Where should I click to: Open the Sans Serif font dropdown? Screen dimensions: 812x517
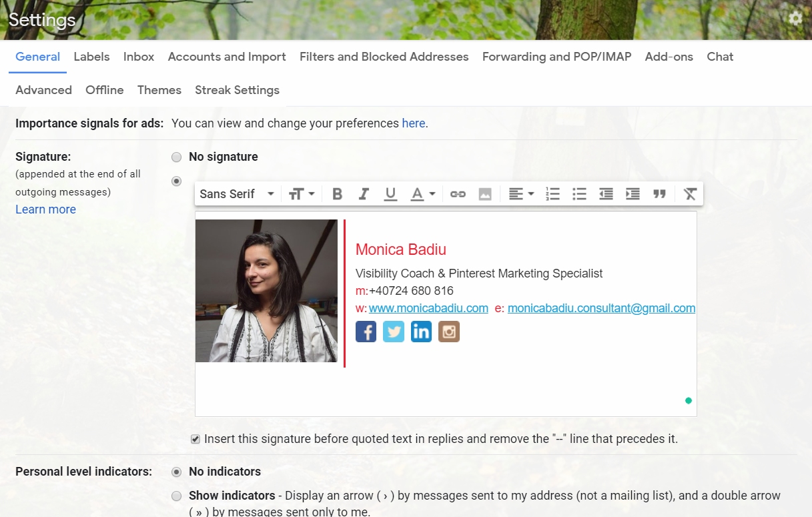[x=237, y=194]
